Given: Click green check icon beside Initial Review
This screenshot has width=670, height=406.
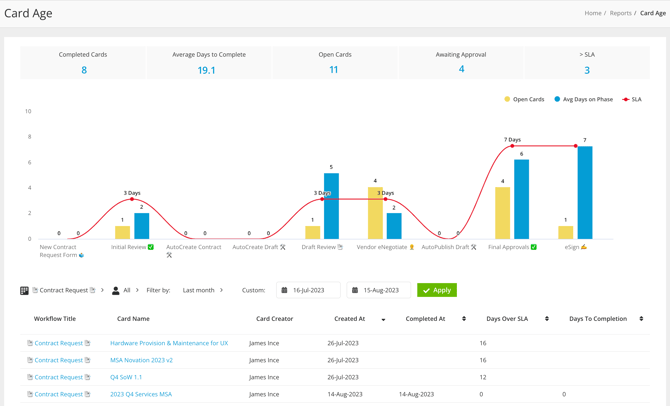Looking at the screenshot, I should pos(151,247).
